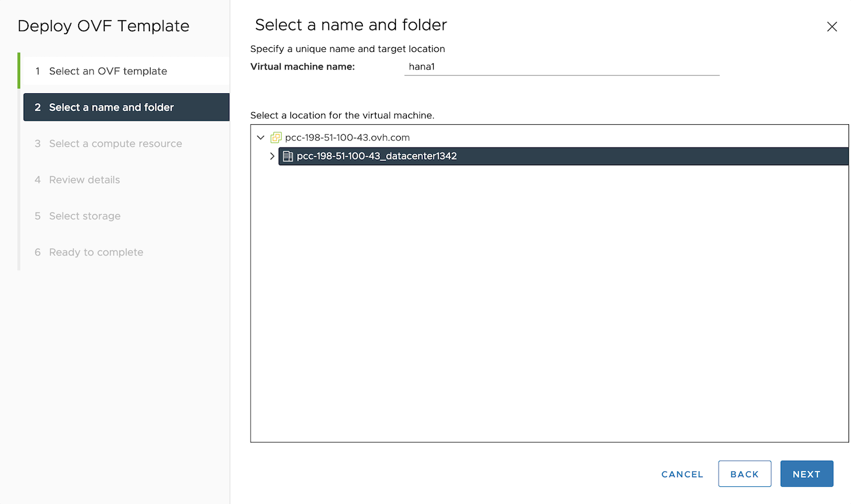Screen dimensions: 851x504
Task: Click empty space in the location tree
Action: (549, 305)
